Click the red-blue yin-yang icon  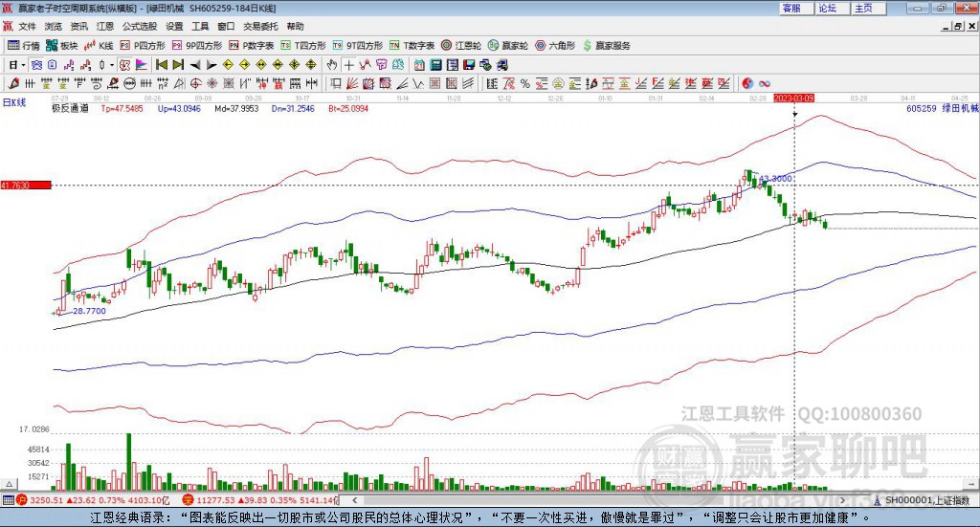point(747,83)
